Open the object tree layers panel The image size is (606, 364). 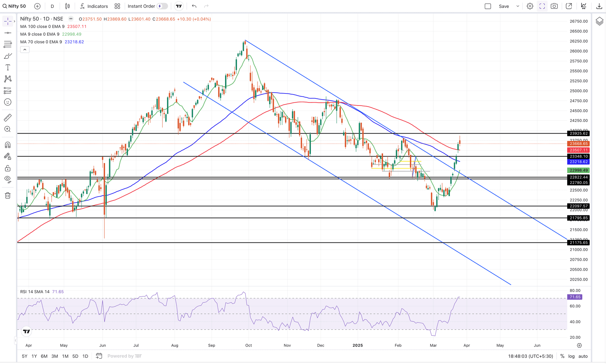(x=599, y=21)
